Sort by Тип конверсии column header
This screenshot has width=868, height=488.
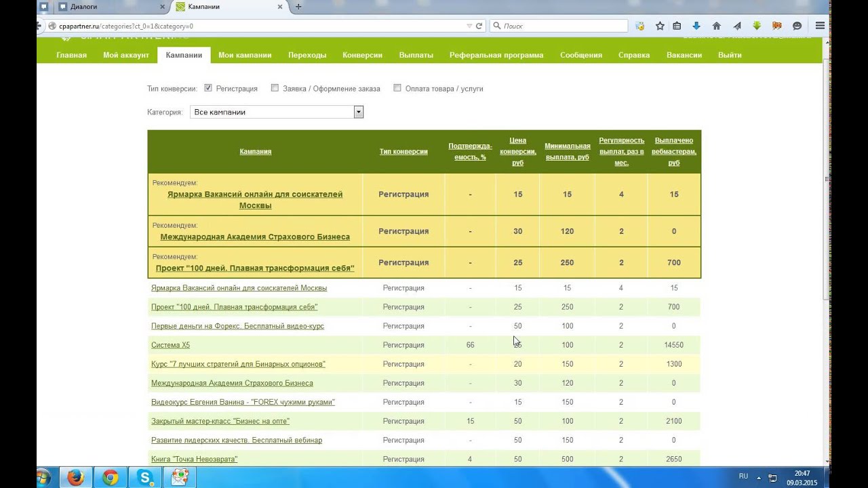pos(403,152)
